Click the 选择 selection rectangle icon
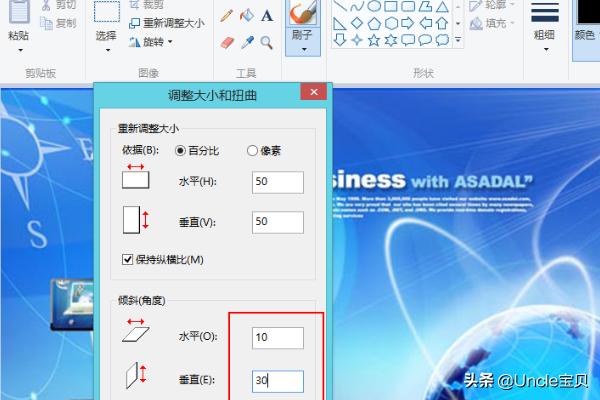Screen dimensions: 600x400 (107, 12)
